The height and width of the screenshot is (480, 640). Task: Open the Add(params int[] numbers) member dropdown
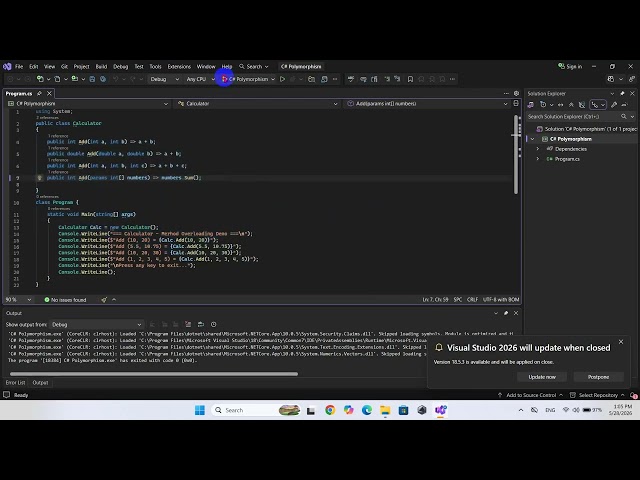pyautogui.click(x=427, y=104)
